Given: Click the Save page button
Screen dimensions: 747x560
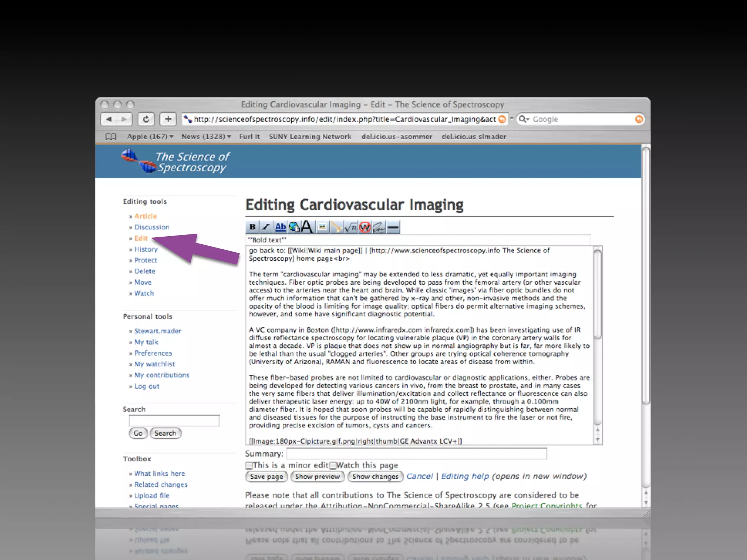Looking at the screenshot, I should click(267, 477).
